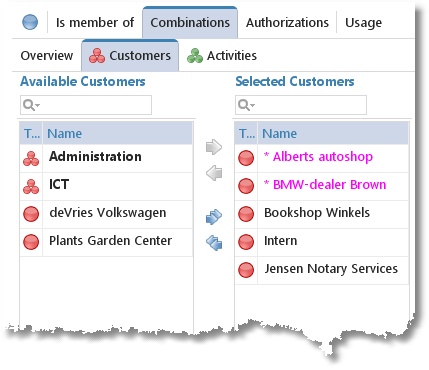Image resolution: width=429 pixels, height=370 pixels.
Task: Click the double right arrows to add all
Action: (214, 217)
